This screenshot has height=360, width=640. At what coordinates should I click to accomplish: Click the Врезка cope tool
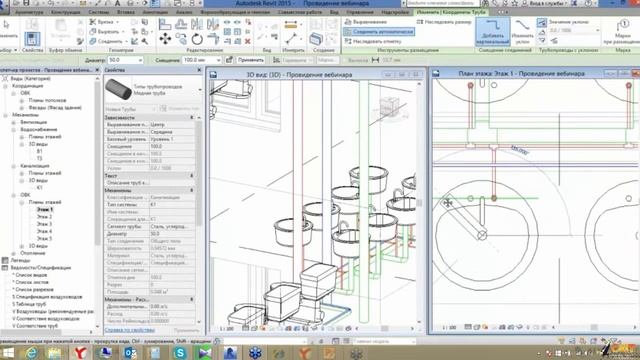104,22
